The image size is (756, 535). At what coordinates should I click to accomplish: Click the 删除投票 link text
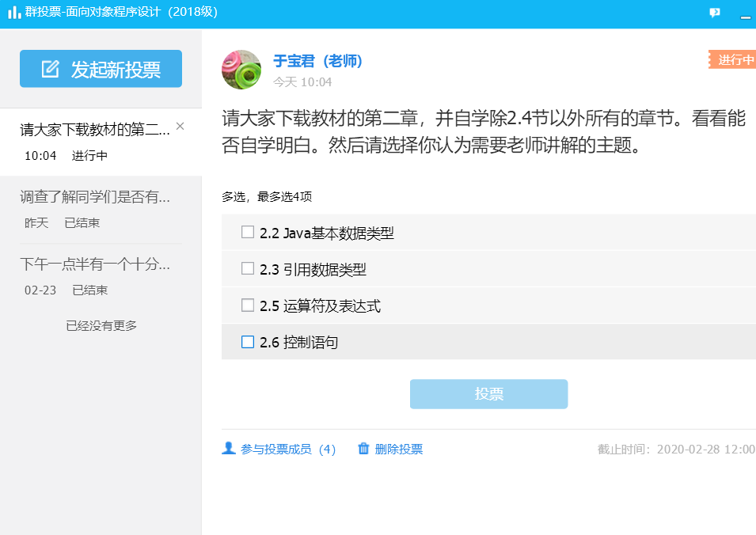[399, 450]
